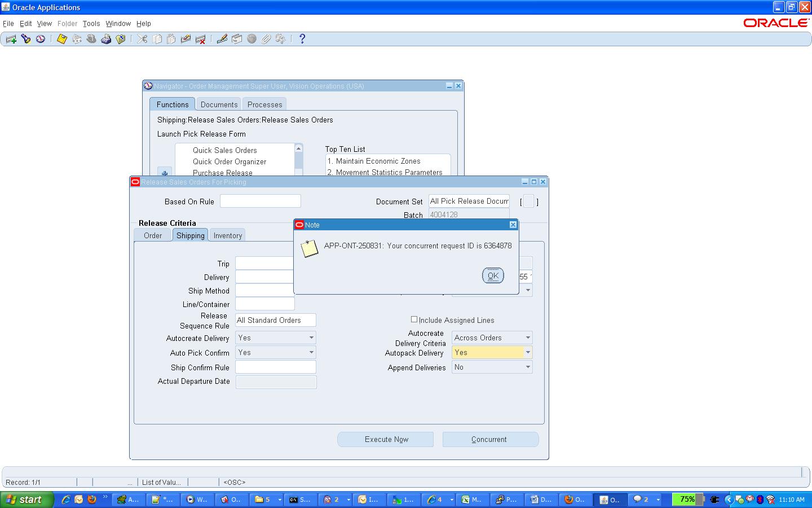
Task: Click the Translations globe icon
Action: tap(251, 39)
